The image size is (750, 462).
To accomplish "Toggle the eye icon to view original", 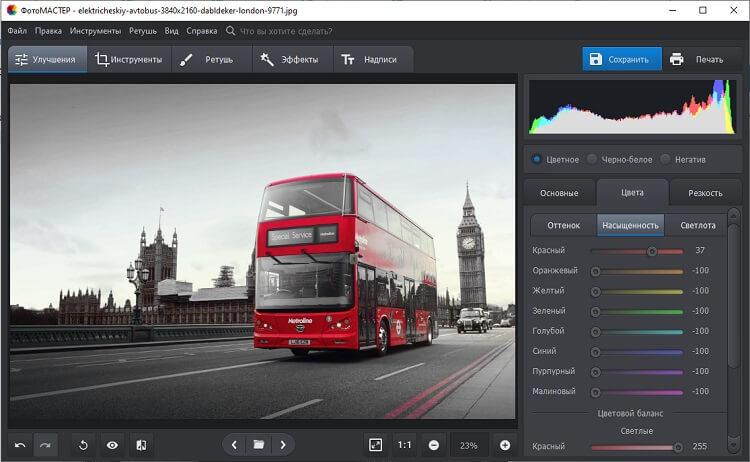I will (112, 445).
